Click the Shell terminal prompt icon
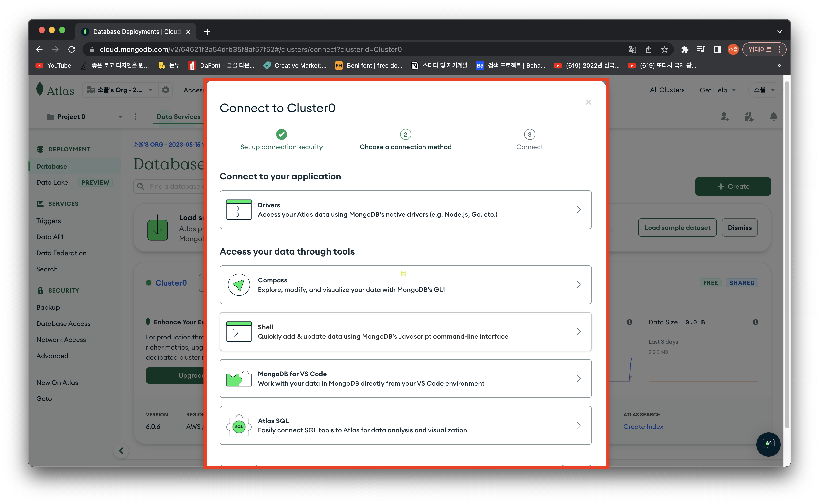This screenshot has height=504, width=819. pos(239,332)
